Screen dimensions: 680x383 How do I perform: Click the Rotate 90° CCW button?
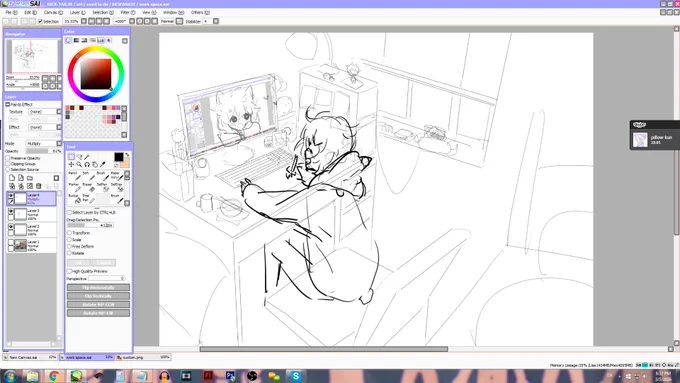pos(98,304)
